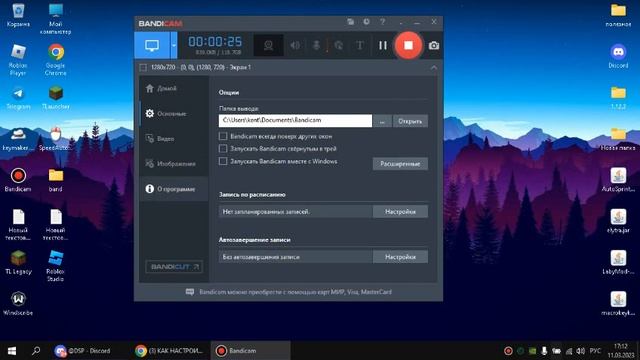
Task: Toggle the speaker sound icon in Bandicam
Action: 295,45
